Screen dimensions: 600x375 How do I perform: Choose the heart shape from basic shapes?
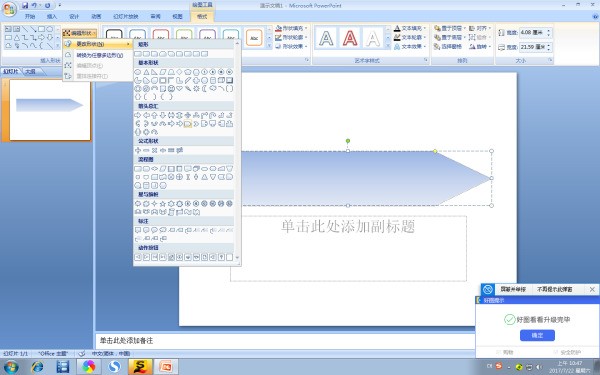coord(179,89)
